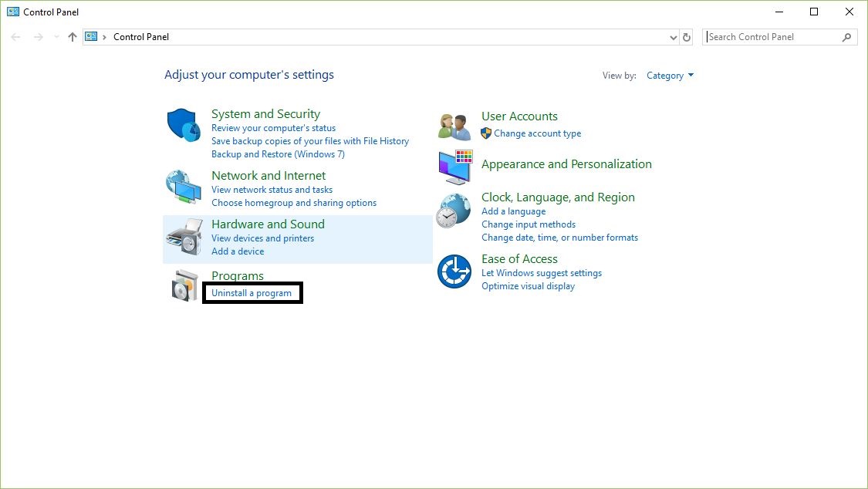Open the System and Security shield icon
The width and height of the screenshot is (868, 489).
(x=183, y=125)
